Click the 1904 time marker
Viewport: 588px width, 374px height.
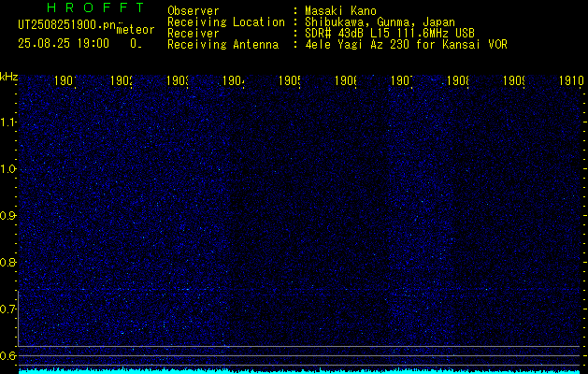coord(234,81)
